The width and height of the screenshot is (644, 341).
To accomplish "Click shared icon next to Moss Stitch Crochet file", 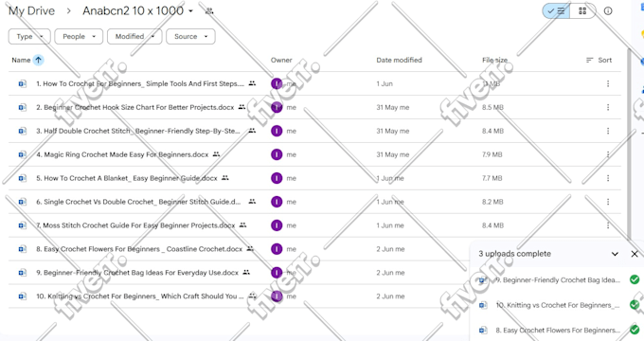I will 242,225.
